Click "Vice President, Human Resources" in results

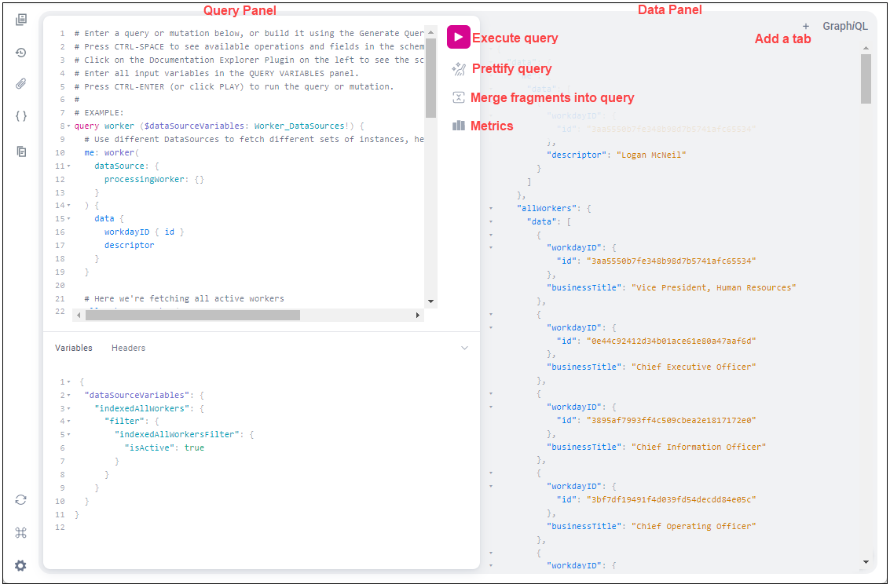(x=713, y=287)
